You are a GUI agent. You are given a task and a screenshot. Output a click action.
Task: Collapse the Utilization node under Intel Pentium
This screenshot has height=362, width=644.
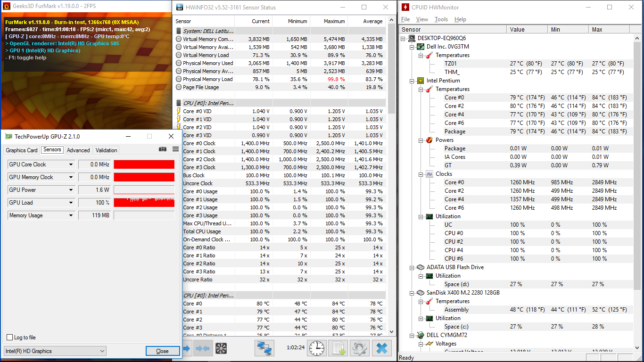[421, 216]
